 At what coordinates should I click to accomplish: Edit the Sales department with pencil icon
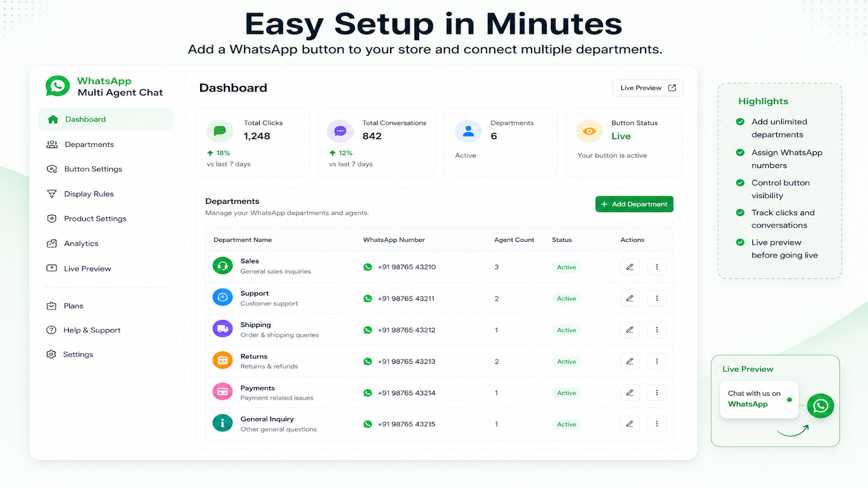(x=630, y=267)
